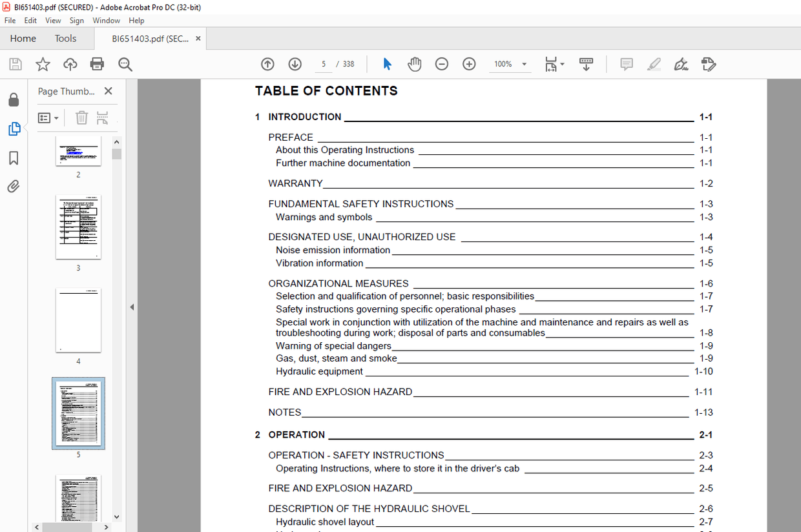Click the Print file icon
Screen dimensions: 801x532
point(97,64)
